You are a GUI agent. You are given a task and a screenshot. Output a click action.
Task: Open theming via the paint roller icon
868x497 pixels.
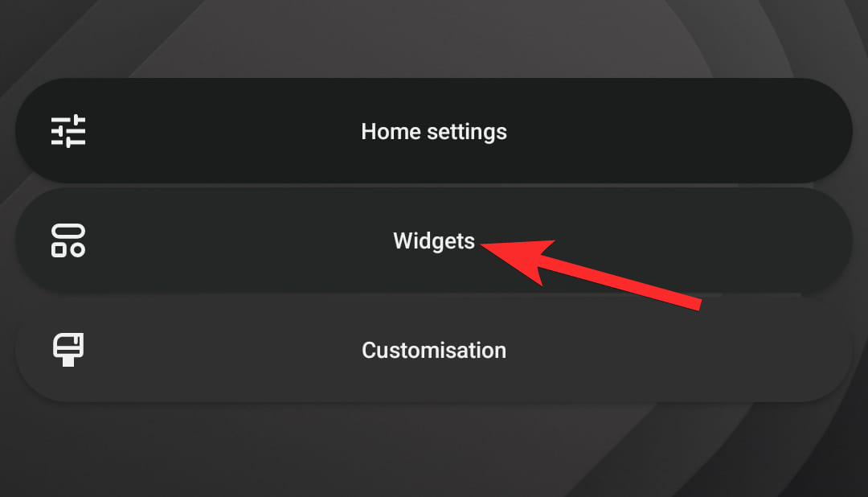(x=68, y=350)
